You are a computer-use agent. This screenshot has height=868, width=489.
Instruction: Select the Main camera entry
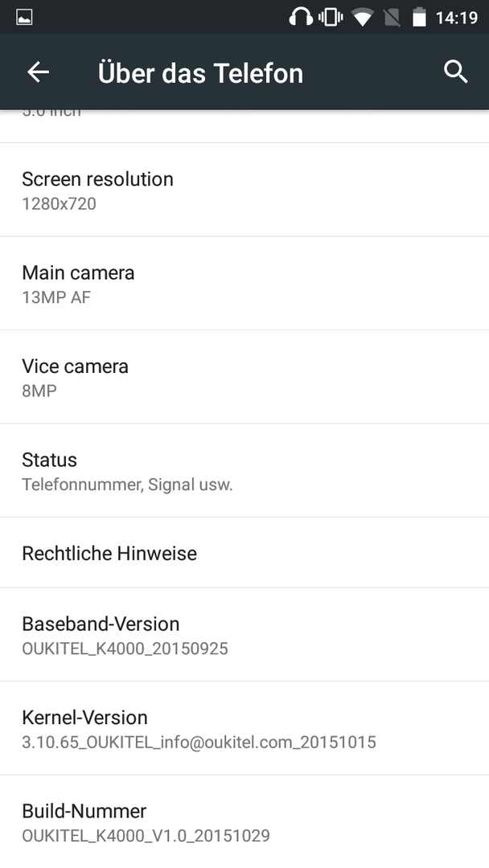244,284
